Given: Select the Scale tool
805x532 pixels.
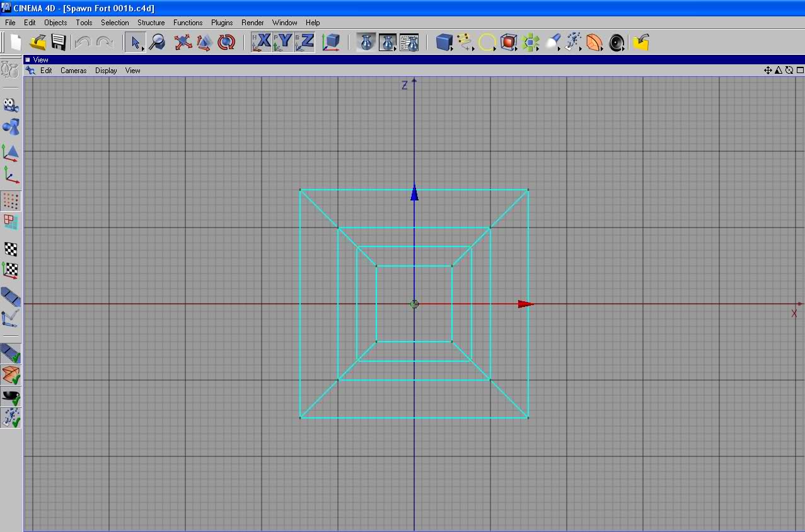Looking at the screenshot, I should (204, 42).
